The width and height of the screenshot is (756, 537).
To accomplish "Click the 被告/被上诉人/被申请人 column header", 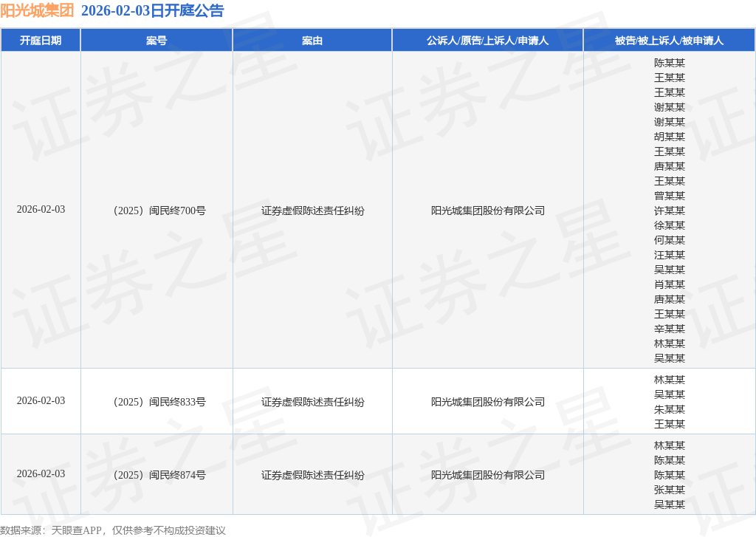I will click(x=669, y=41).
